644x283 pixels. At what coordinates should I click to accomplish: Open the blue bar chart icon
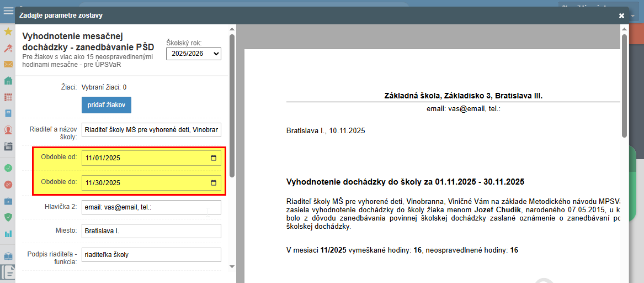tap(8, 234)
